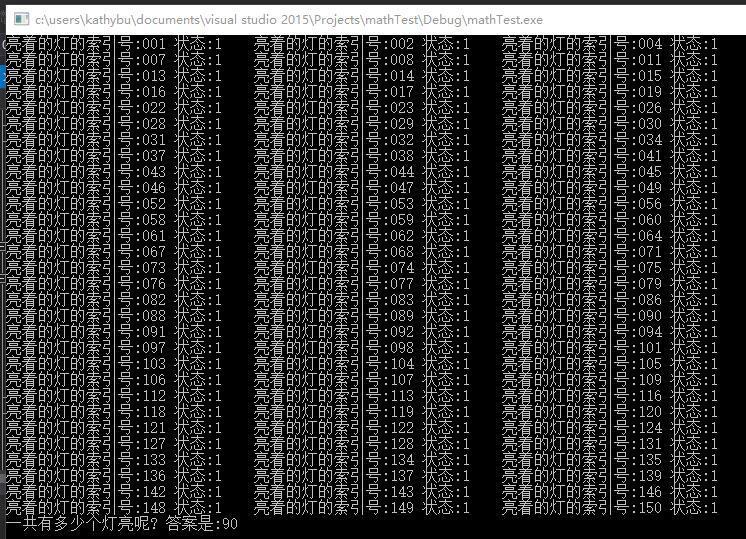Select the output entry numbered 029
Screen dimensions: 746x539
(362, 124)
